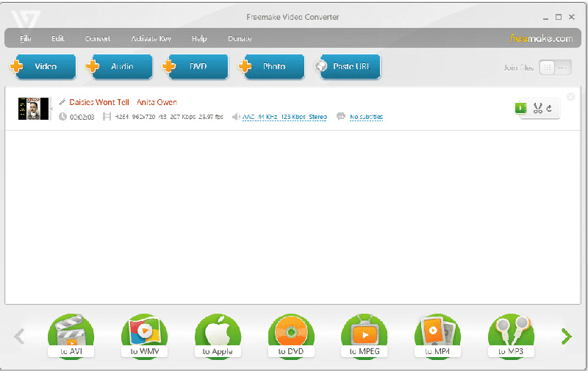Open the scissors cut editor icon
588x371 pixels.
[x=538, y=108]
